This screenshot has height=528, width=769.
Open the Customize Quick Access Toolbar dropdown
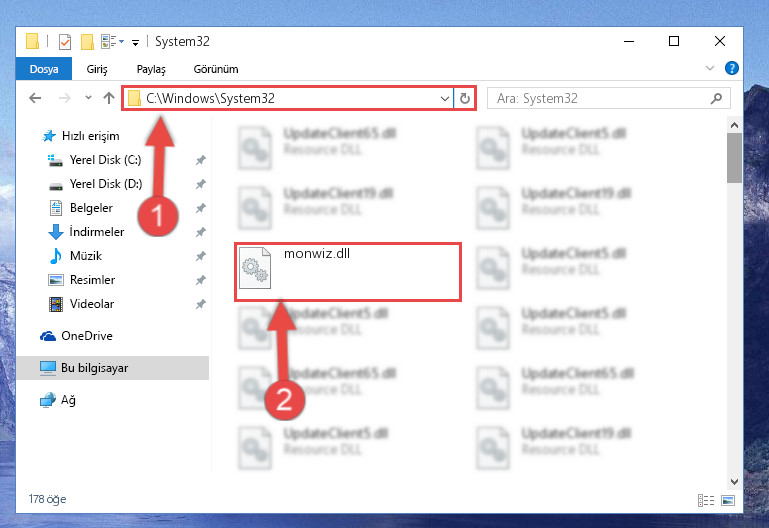point(135,43)
